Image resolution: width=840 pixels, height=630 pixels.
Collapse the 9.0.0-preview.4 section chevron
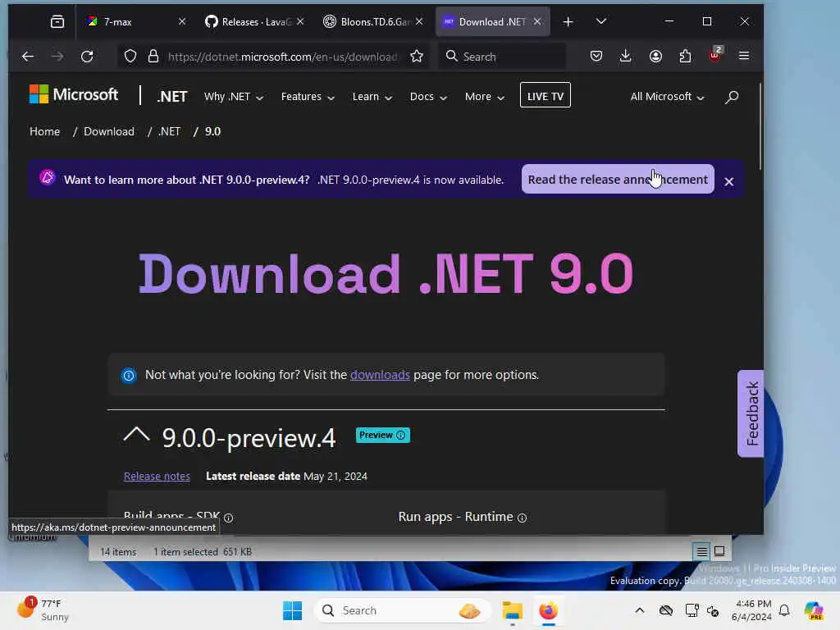point(137,435)
